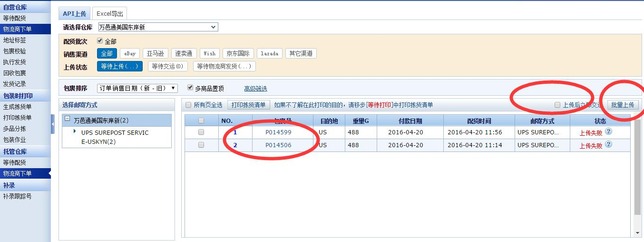The height and width of the screenshot is (242, 644).
Task: Open 发货记录 in the left menu
Action: coord(15,84)
